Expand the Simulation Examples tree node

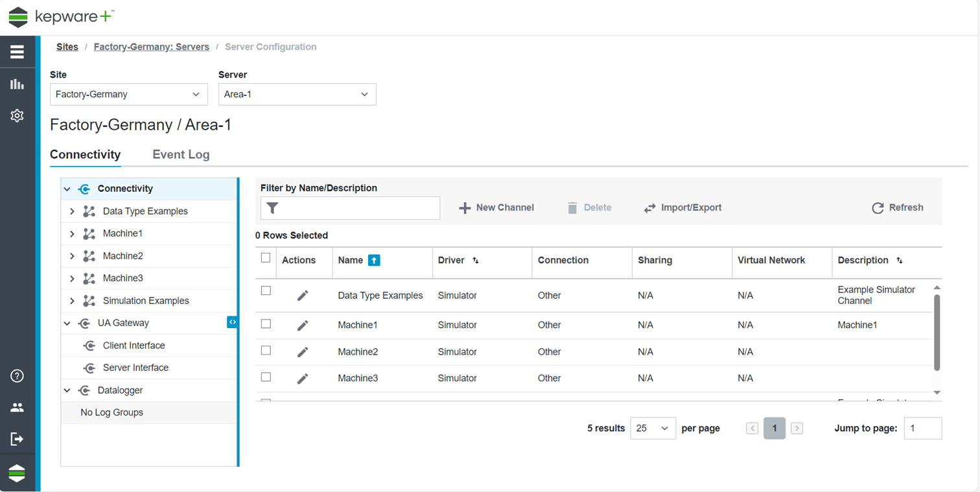point(72,301)
